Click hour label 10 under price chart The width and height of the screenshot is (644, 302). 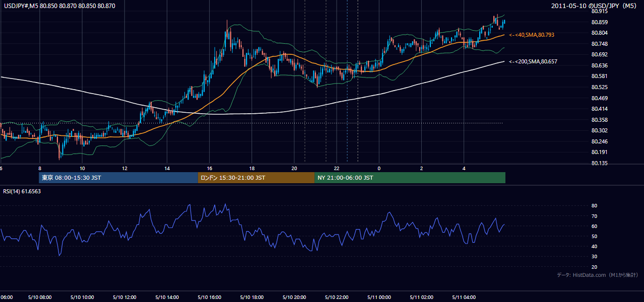coord(82,168)
